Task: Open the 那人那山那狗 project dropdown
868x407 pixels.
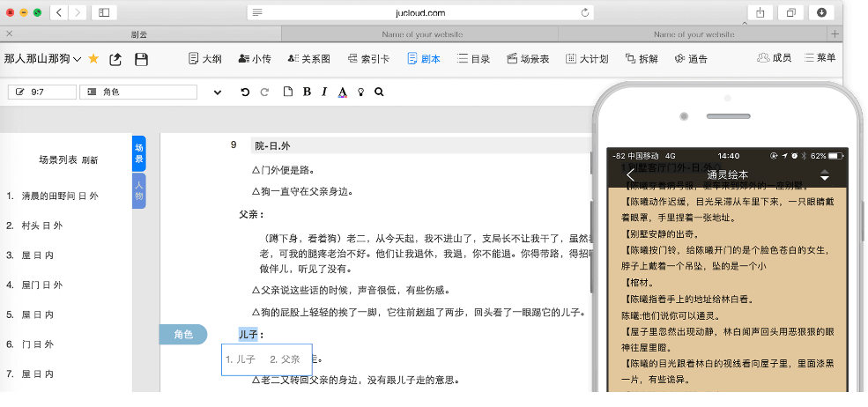Action: tap(42, 59)
